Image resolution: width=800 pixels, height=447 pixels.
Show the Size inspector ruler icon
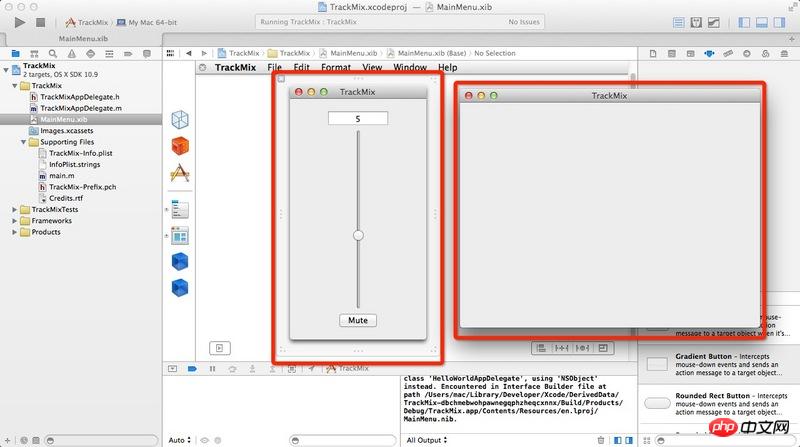[x=728, y=54]
